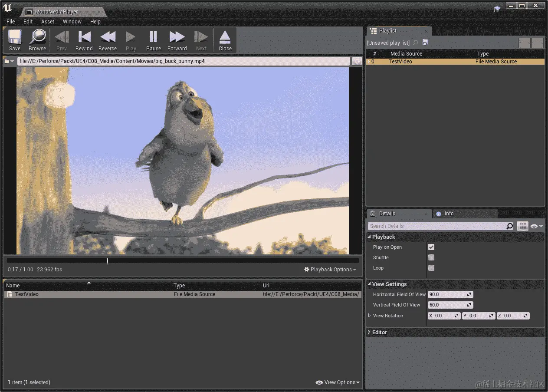This screenshot has height=392, width=548.
Task: Reverse the video playback
Action: (108, 40)
